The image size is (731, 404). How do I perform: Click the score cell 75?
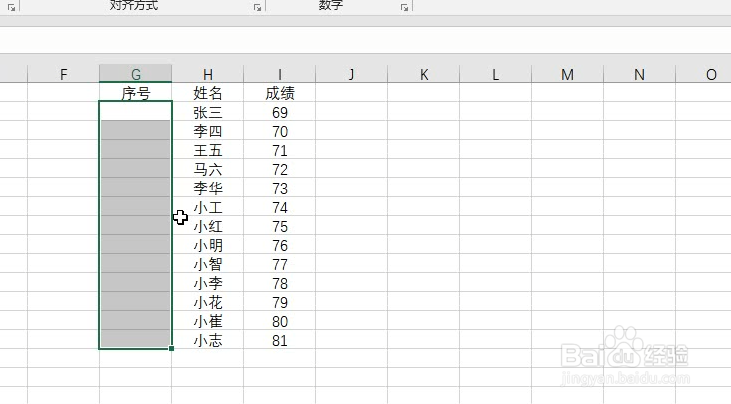pos(280,226)
